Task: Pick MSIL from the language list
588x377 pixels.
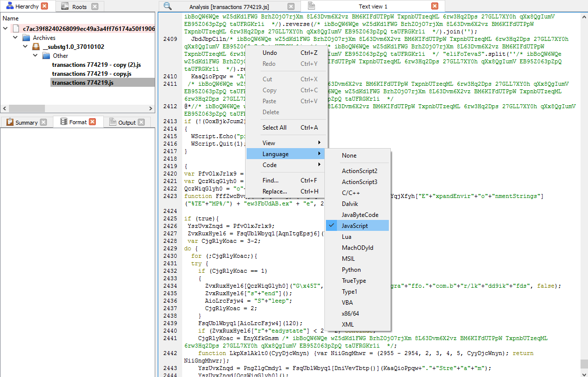Action: point(357,259)
